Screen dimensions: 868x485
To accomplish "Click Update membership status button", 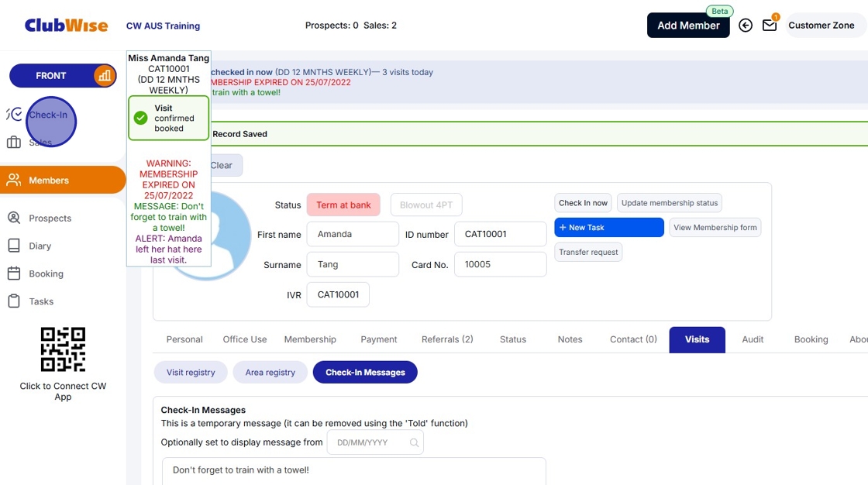I will click(670, 203).
